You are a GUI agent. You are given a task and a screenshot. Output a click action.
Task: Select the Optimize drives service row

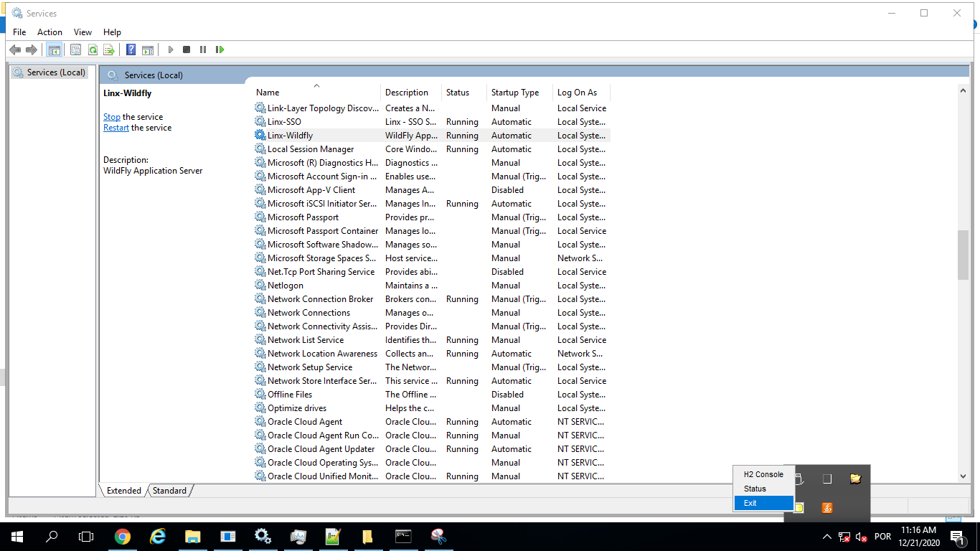(430, 408)
